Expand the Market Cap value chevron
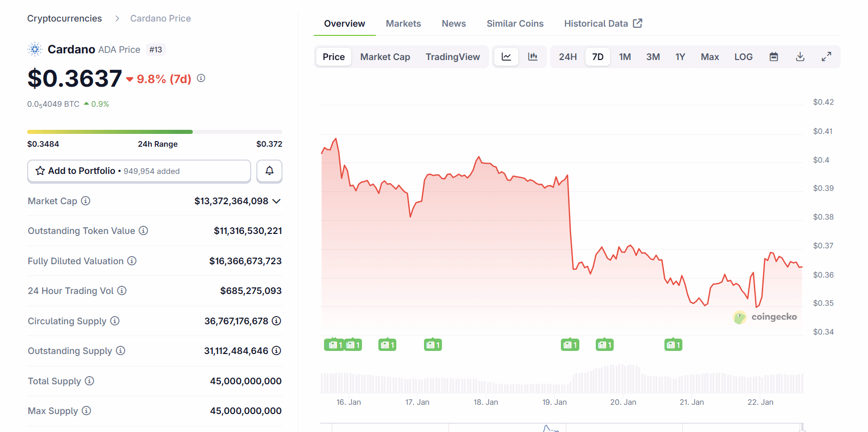The width and height of the screenshot is (868, 432). [x=276, y=201]
